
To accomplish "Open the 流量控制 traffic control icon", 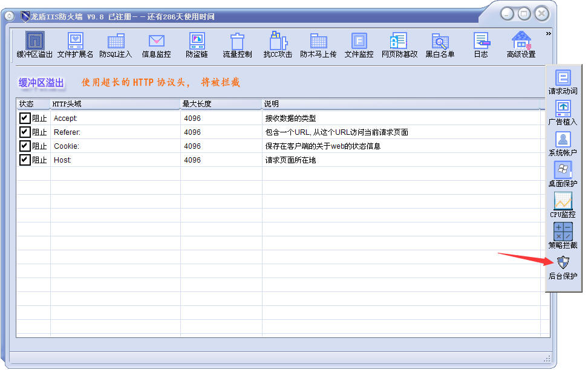I will point(237,45).
